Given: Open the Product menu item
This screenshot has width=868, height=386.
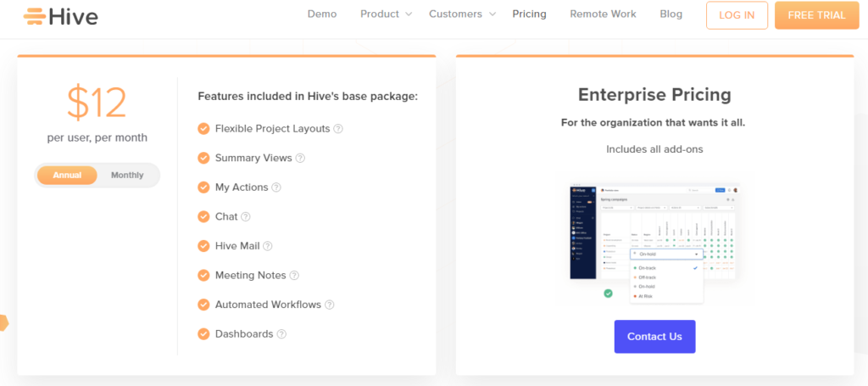Looking at the screenshot, I should 380,14.
